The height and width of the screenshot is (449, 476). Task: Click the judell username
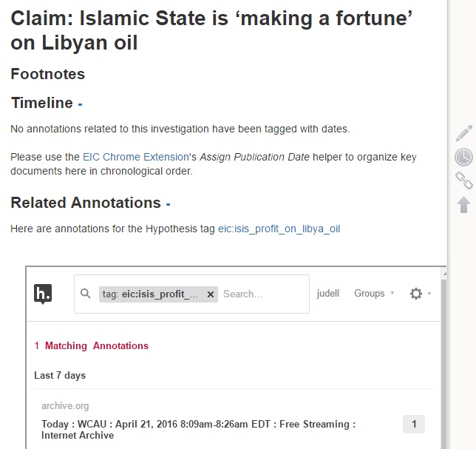pyautogui.click(x=328, y=294)
